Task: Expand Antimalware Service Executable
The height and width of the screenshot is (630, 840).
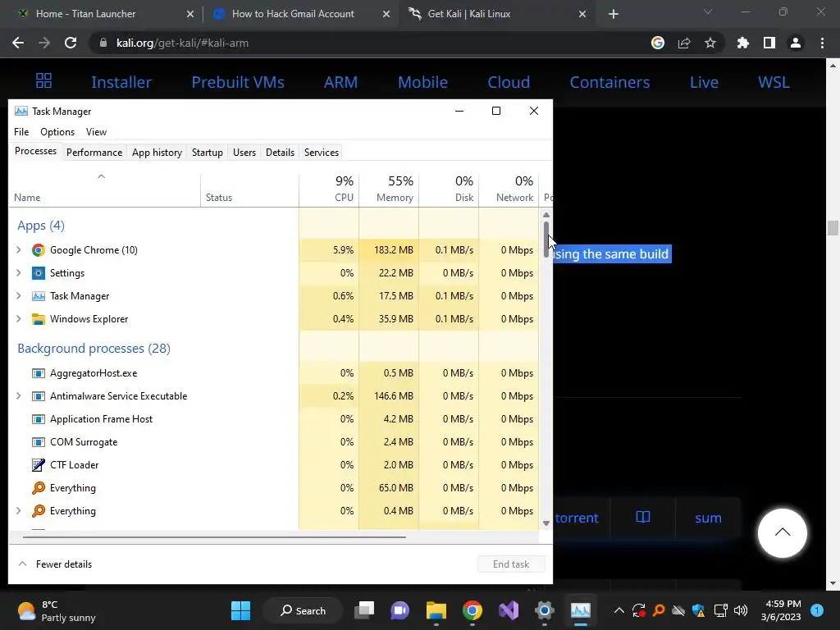Action: click(19, 396)
